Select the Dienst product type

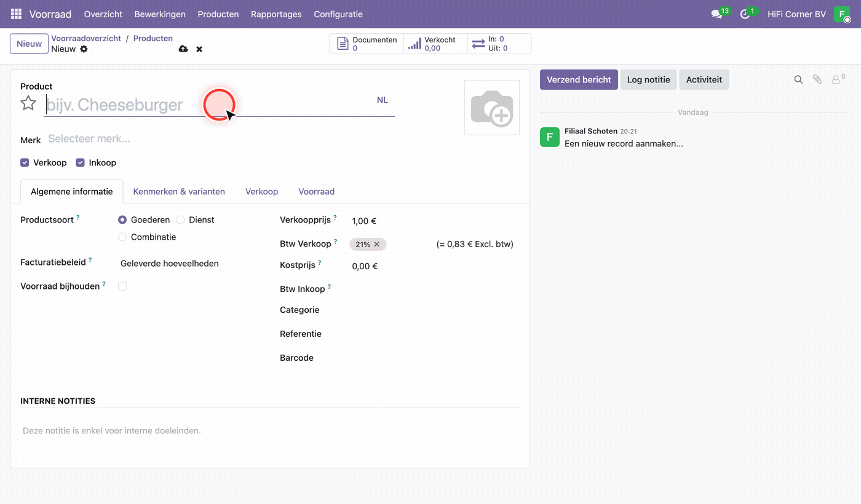click(180, 220)
